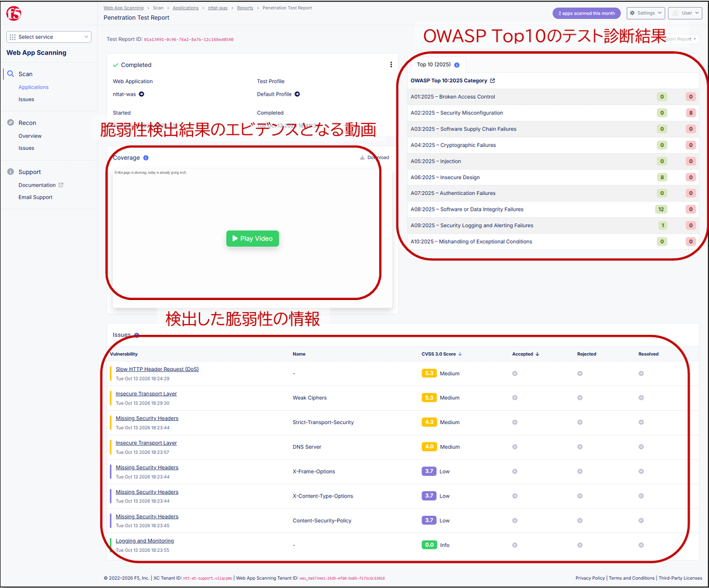This screenshot has width=709, height=588.
Task: Sort by CVSS 3.0 Score arrow
Action: (460, 354)
